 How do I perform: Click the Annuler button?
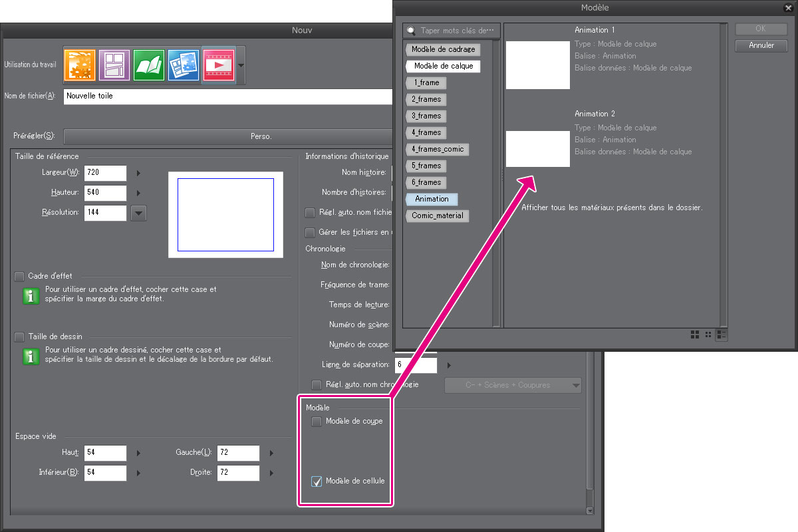click(761, 46)
